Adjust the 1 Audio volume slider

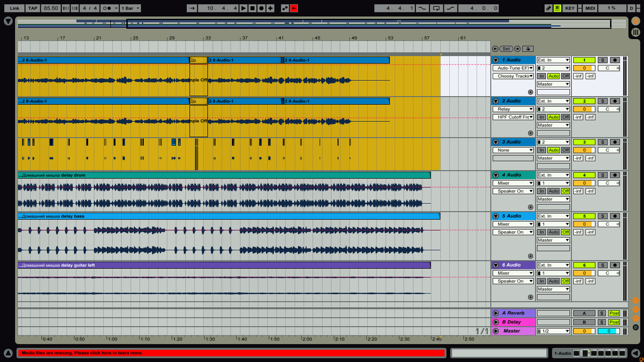pyautogui.click(x=584, y=68)
